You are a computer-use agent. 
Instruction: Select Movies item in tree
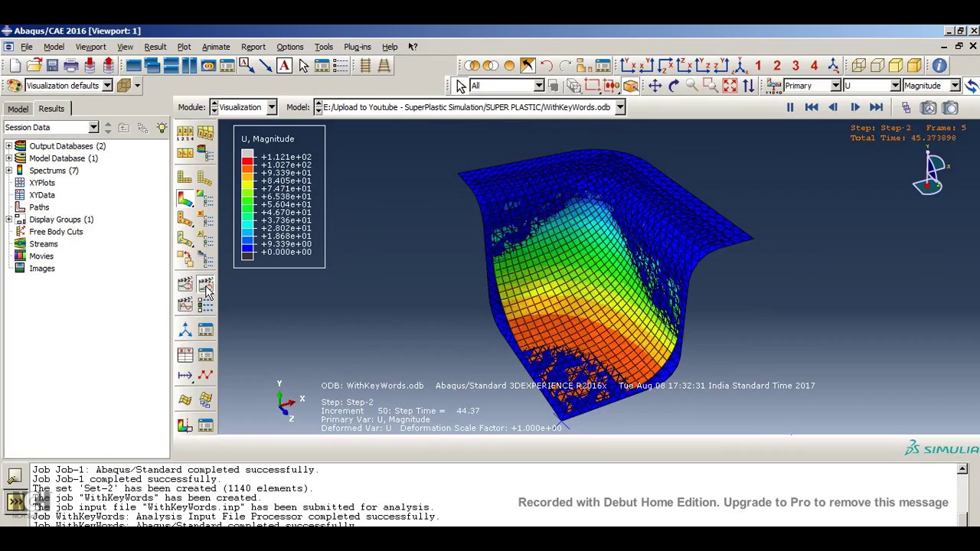41,256
